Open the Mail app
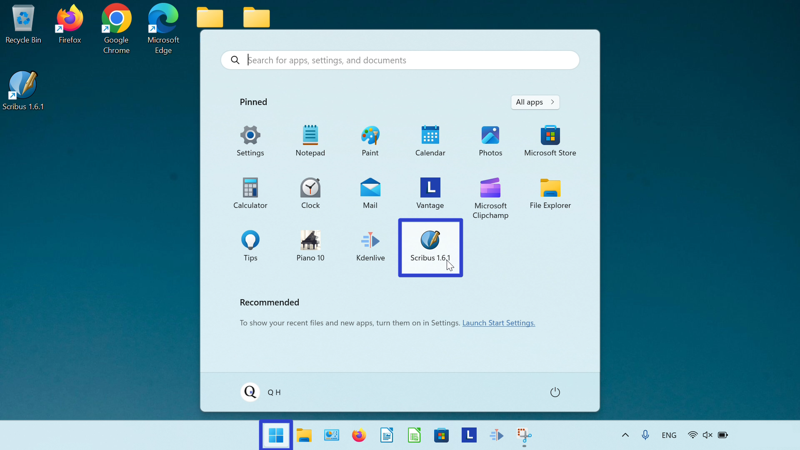800x450 pixels. tap(370, 193)
